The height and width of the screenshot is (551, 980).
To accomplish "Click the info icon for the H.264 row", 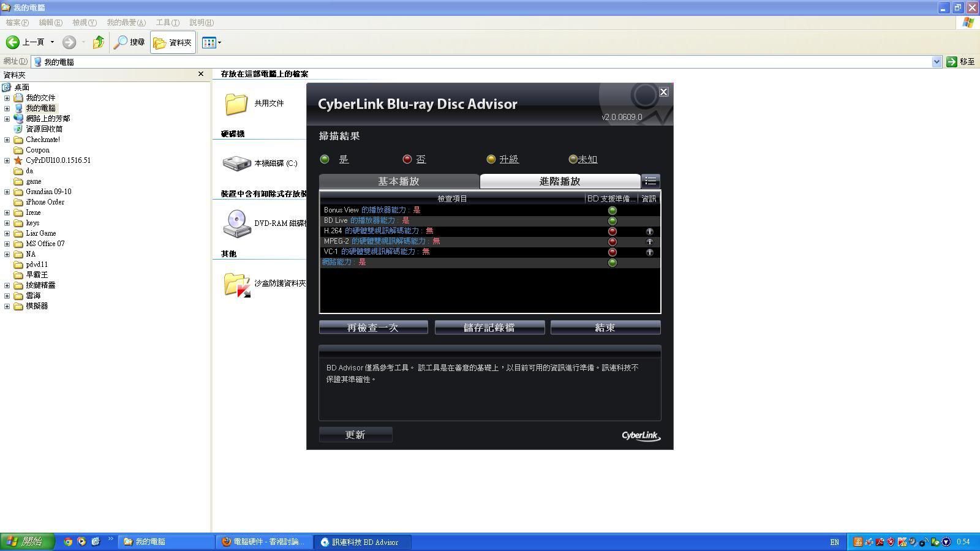I will pyautogui.click(x=649, y=231).
